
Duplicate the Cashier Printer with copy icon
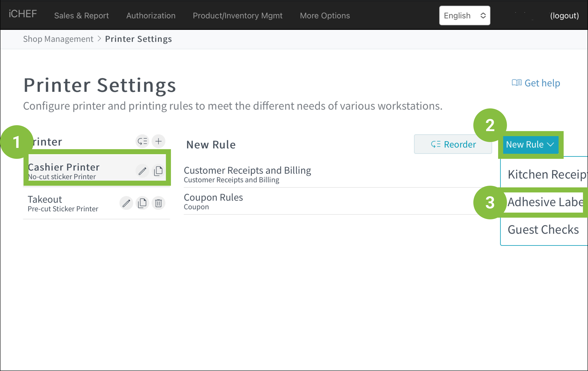(159, 171)
